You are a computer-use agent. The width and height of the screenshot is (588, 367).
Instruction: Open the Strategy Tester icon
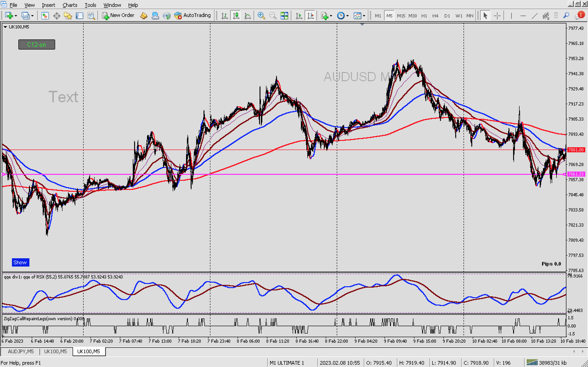tap(91, 16)
